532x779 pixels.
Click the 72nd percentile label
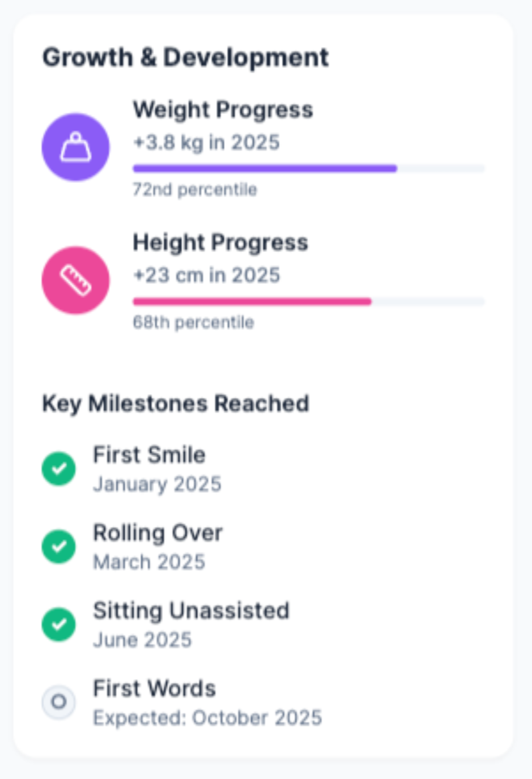click(x=195, y=189)
